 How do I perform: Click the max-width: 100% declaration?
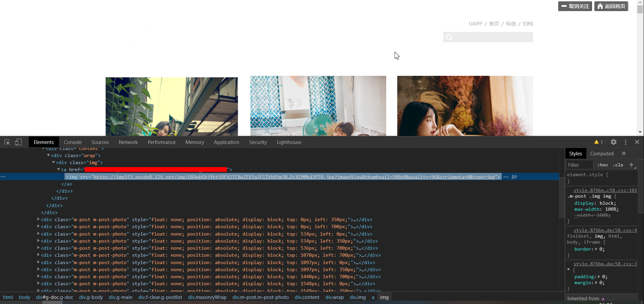596,209
